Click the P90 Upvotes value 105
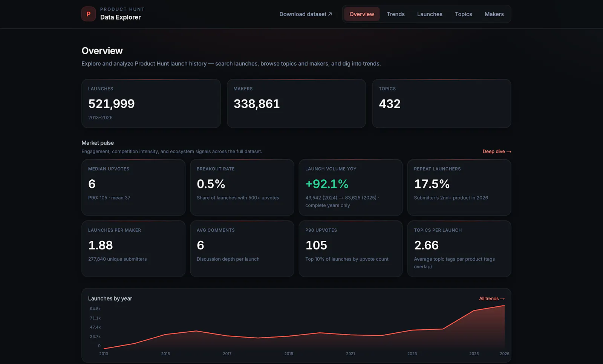The image size is (603, 364). 316,245
